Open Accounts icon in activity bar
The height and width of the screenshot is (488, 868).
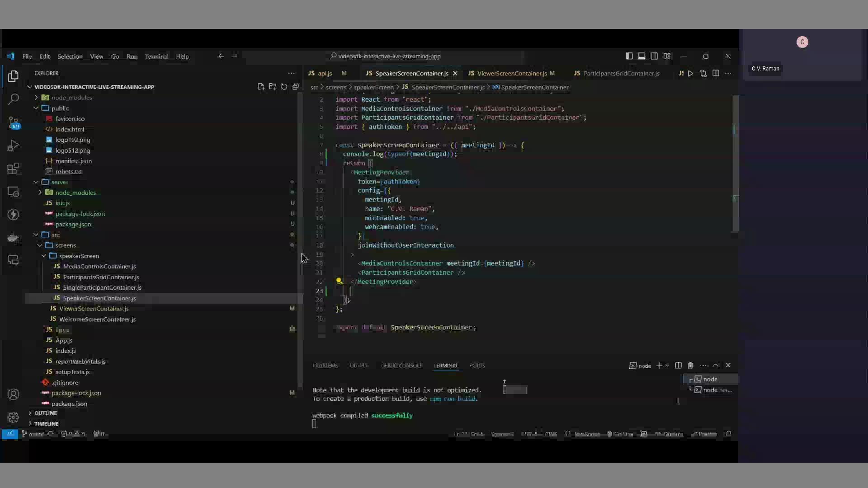click(13, 394)
